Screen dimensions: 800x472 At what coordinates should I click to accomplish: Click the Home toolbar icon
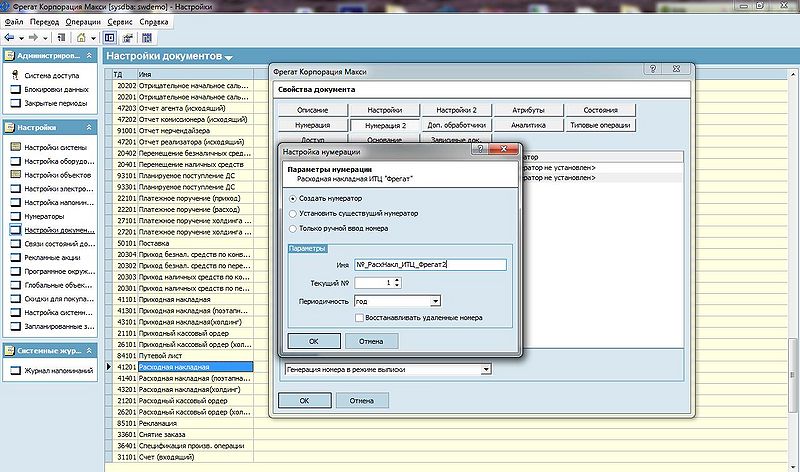click(81, 38)
